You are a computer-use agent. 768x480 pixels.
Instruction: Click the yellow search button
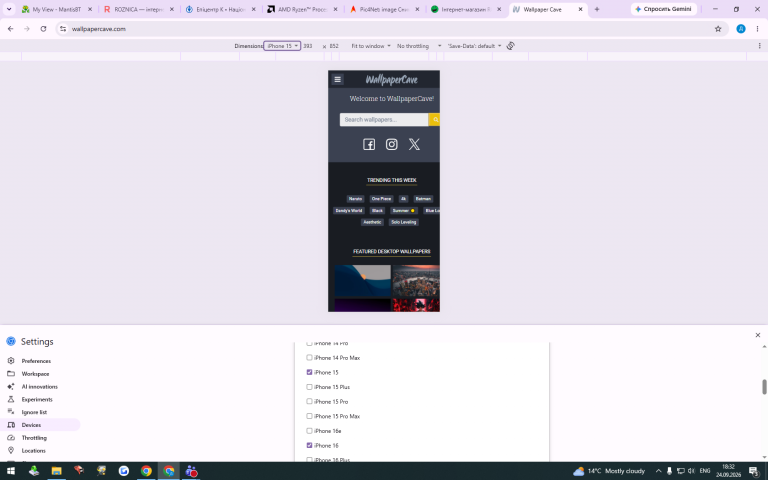point(434,120)
